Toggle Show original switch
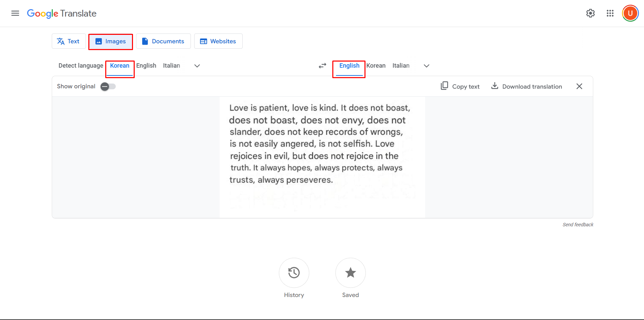The height and width of the screenshot is (320, 644). (108, 86)
